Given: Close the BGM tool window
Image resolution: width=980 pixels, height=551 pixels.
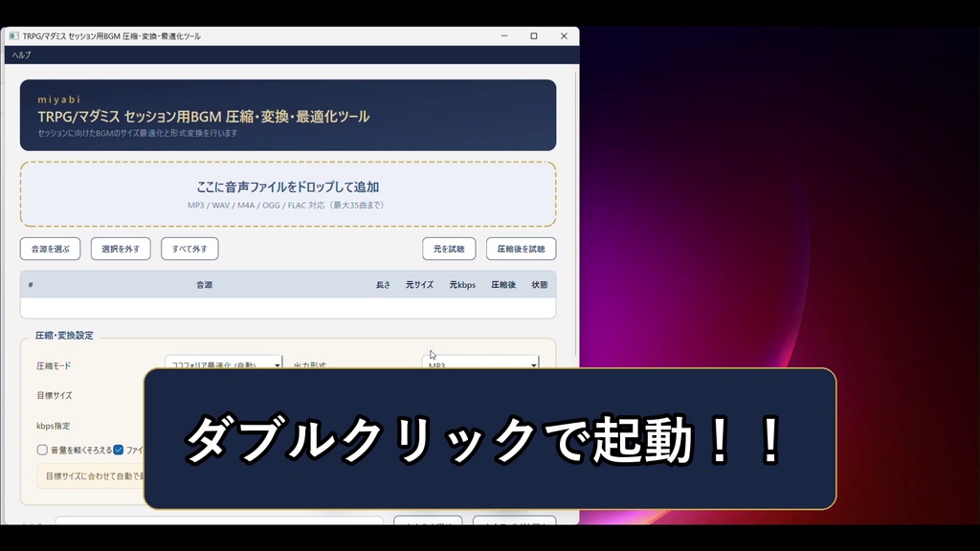Looking at the screenshot, I should tap(564, 36).
